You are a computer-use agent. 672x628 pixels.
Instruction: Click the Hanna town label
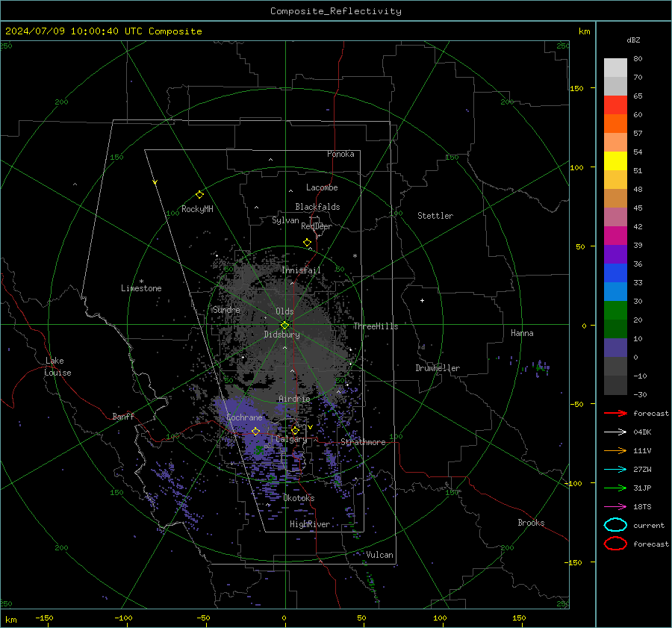(522, 333)
